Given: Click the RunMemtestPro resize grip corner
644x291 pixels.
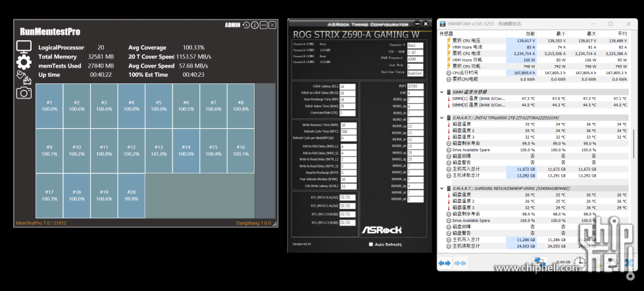Looking at the screenshot, I should [275, 224].
